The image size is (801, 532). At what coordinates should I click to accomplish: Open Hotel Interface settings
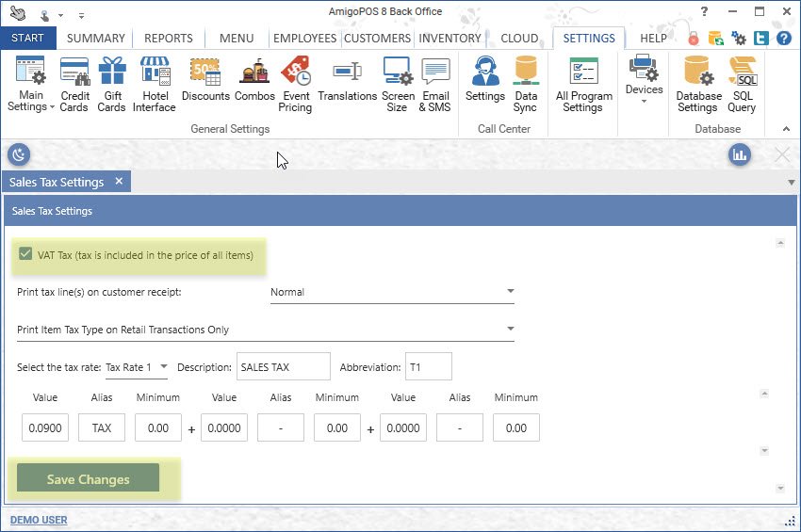[x=154, y=85]
